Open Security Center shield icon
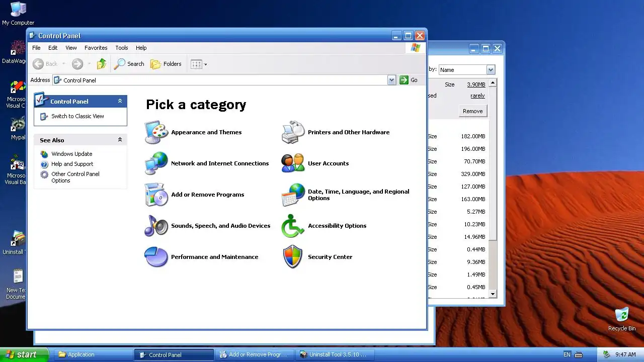The image size is (644, 362). point(293,257)
